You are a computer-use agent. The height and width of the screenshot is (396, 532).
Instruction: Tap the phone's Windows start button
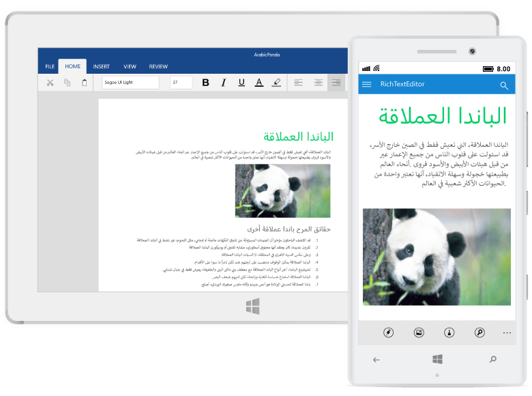[437, 359]
